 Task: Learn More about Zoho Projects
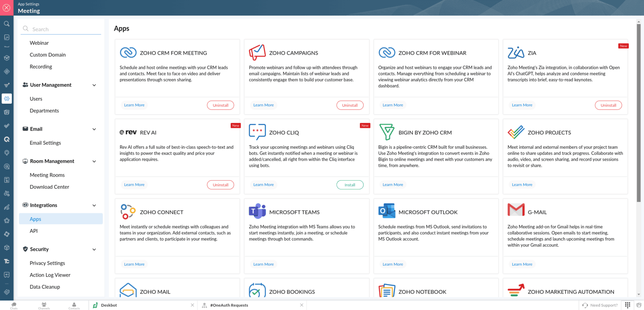pyautogui.click(x=522, y=185)
